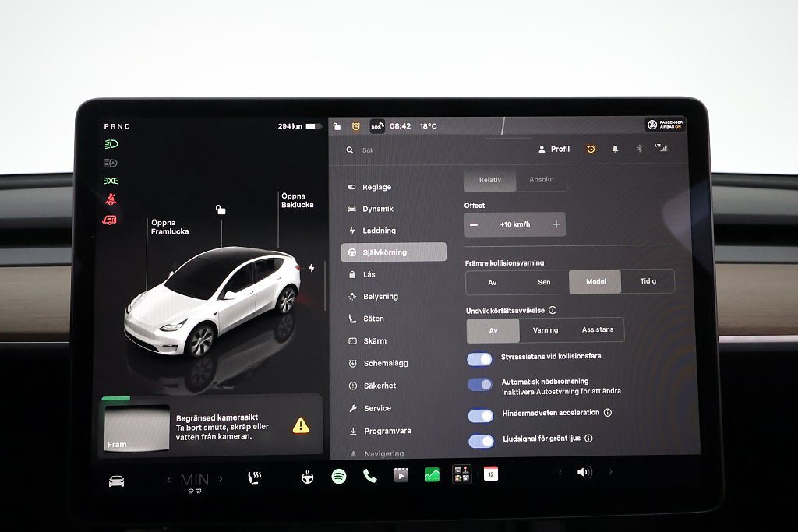Tap the orange schedule clock icon near Profil
Image resolution: width=798 pixels, height=532 pixels.
pos(591,149)
